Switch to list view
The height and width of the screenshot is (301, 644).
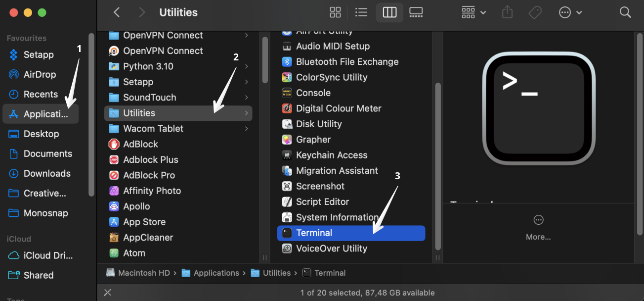coord(361,12)
